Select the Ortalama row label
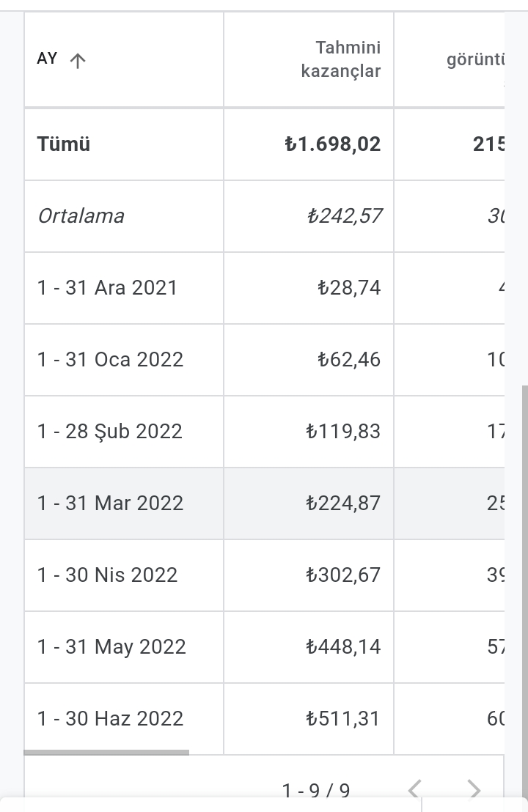 [81, 216]
